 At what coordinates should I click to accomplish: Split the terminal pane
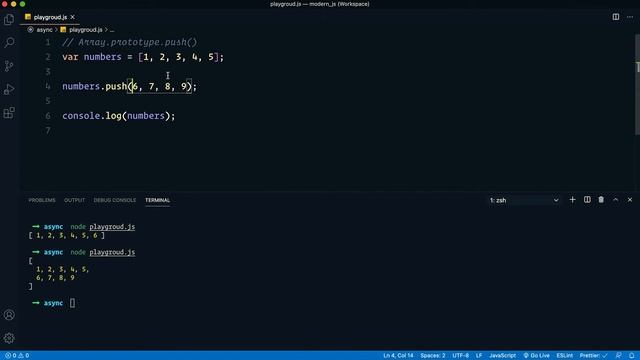pos(587,200)
